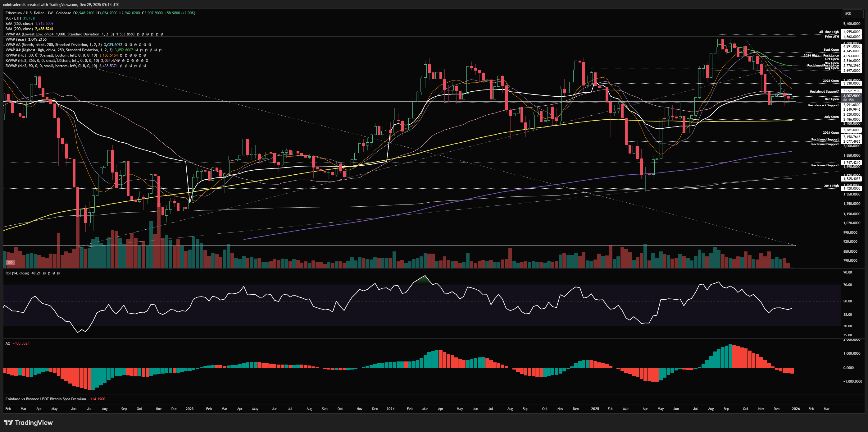Click the 1,747.4210 Reclaimed Support price tag

[x=852, y=163]
